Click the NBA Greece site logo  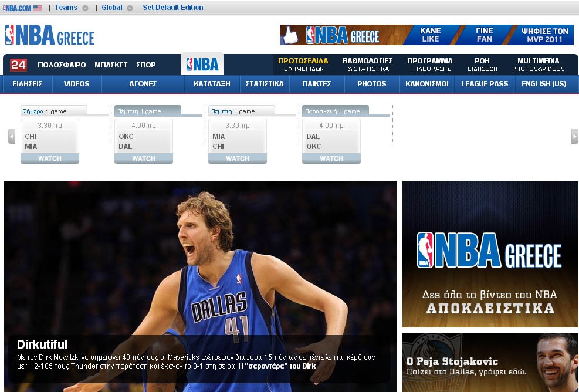click(50, 35)
